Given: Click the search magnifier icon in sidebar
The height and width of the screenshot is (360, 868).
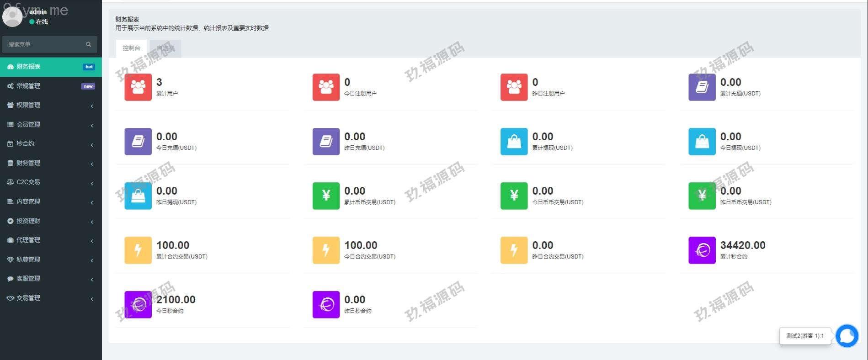Looking at the screenshot, I should pyautogui.click(x=88, y=44).
